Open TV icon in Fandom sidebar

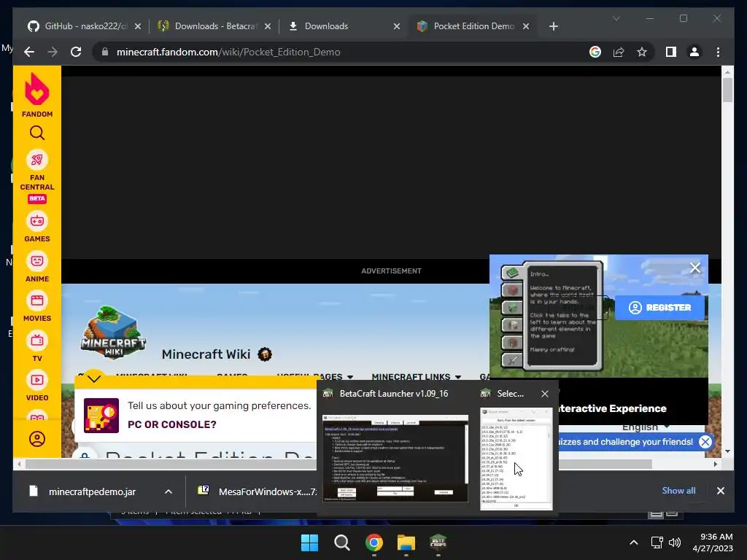(36, 341)
